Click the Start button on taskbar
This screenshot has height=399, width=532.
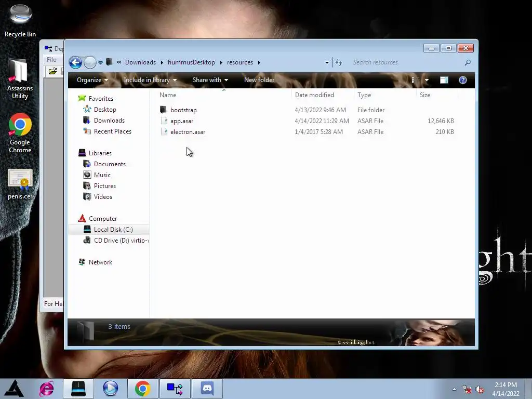click(14, 389)
